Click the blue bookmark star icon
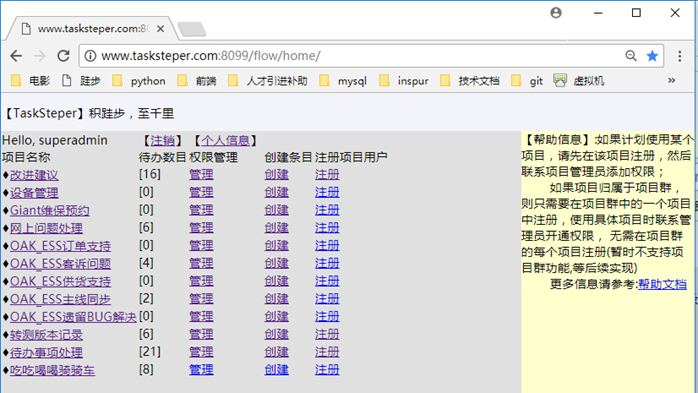The image size is (698, 393). (x=652, y=56)
